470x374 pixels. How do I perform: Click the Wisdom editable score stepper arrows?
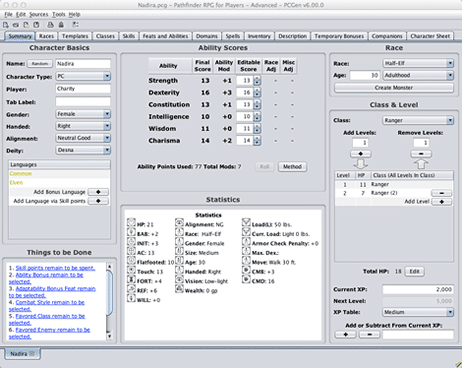[257, 129]
